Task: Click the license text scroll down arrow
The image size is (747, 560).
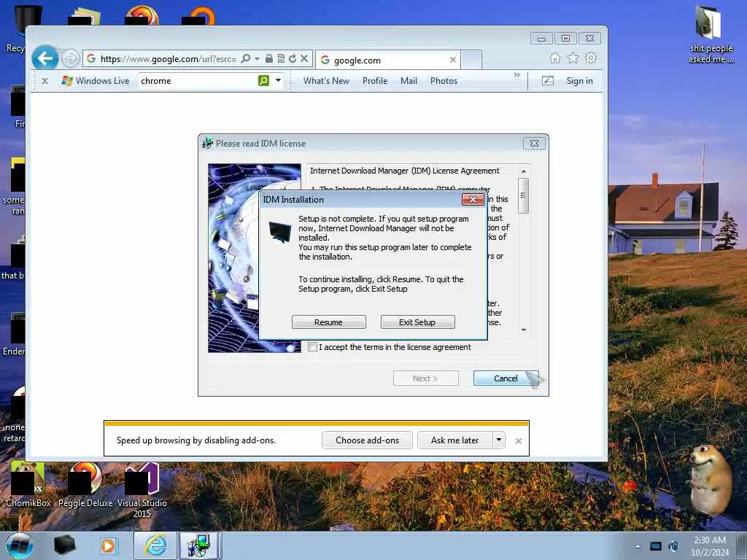Action: click(x=524, y=330)
